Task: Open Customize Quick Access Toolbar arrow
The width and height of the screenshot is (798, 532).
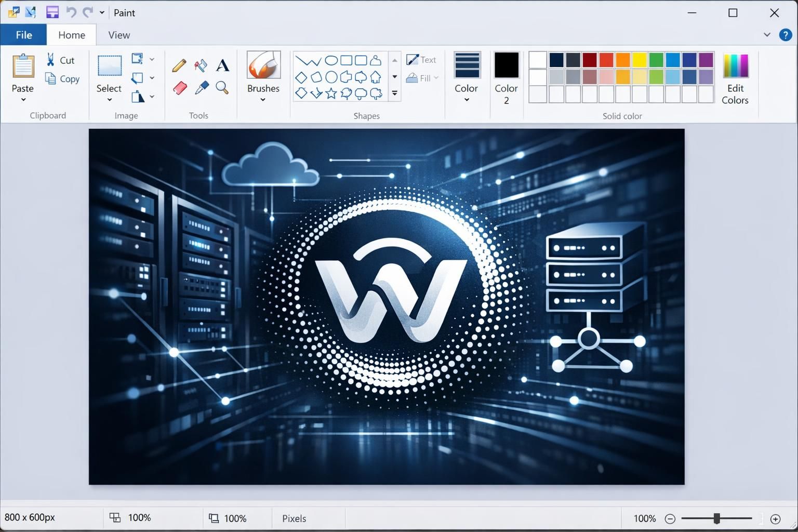Action: point(102,12)
